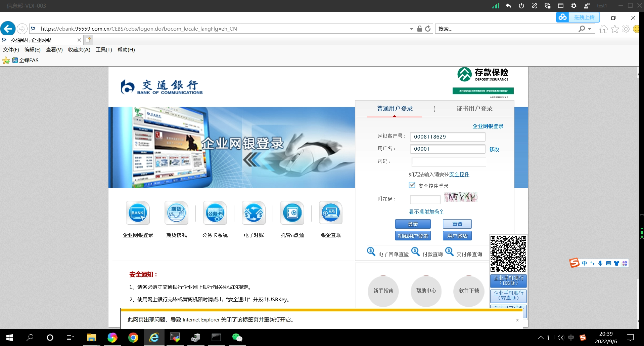Screen dimensions: 644x346
Task: Click the 附加码 captcha input field
Action: pos(425,199)
